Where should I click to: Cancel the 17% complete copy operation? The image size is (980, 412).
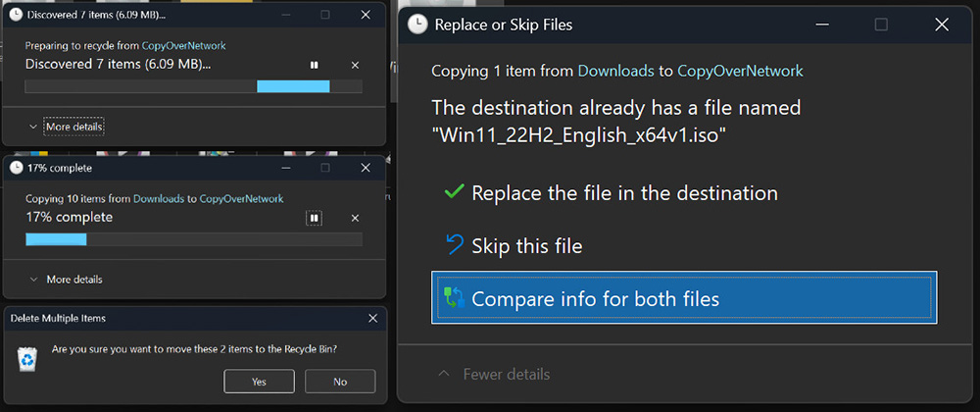click(x=355, y=217)
